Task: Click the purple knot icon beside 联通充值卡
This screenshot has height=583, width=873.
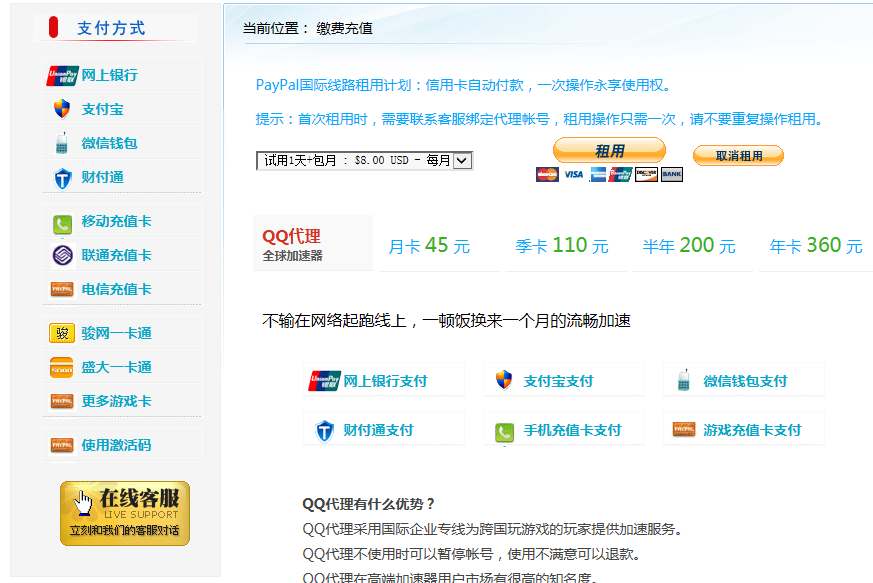Action: [x=62, y=256]
